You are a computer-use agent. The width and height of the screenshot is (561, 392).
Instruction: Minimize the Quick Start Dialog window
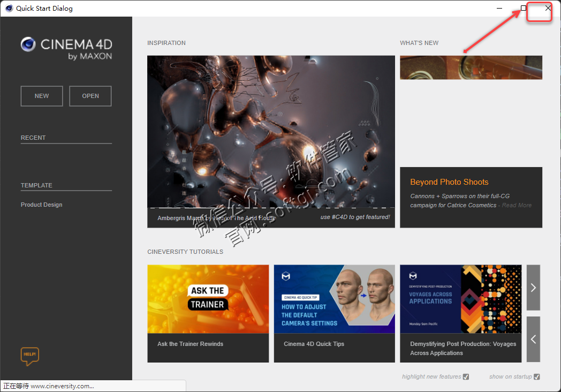(x=499, y=9)
